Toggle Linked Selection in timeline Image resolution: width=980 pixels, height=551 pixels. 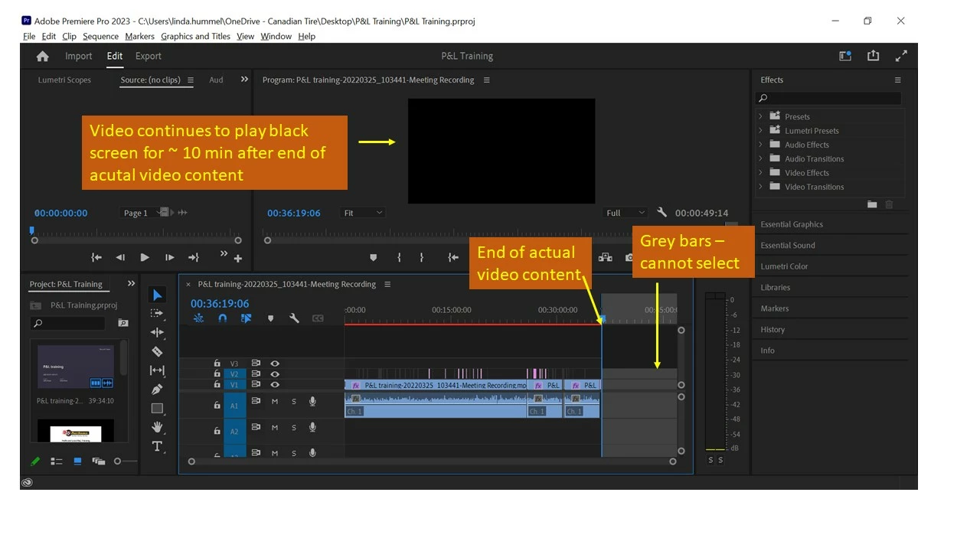click(247, 318)
